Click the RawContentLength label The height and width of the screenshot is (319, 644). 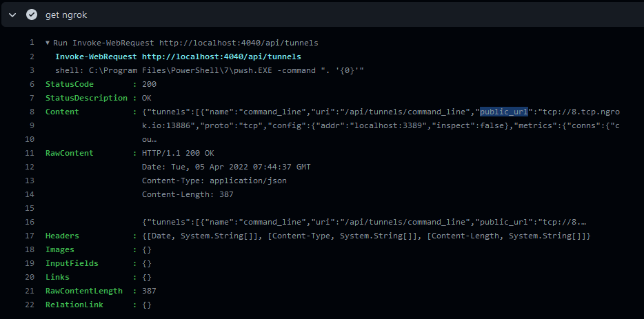point(83,291)
